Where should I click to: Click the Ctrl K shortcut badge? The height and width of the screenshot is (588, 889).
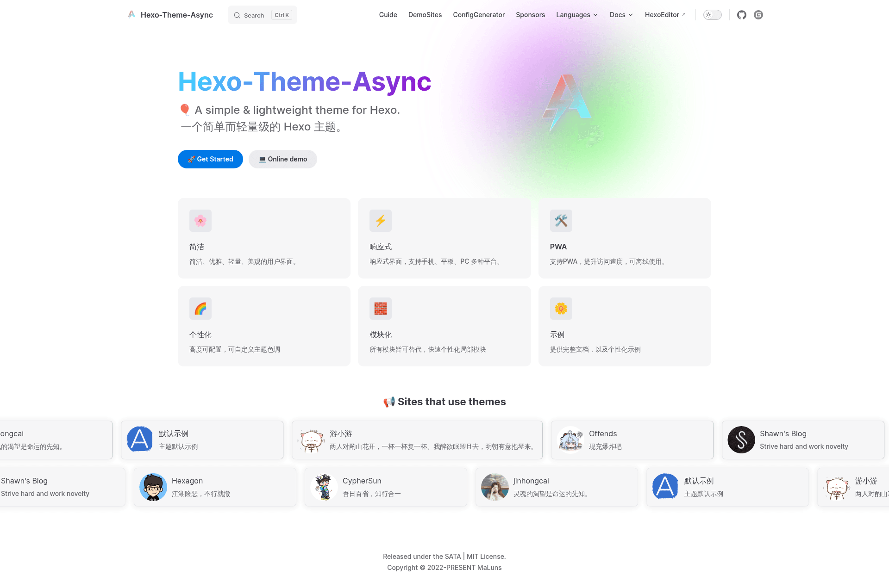click(x=282, y=15)
